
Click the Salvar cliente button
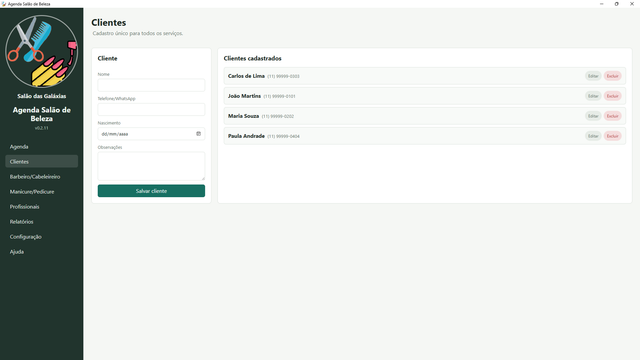151,191
